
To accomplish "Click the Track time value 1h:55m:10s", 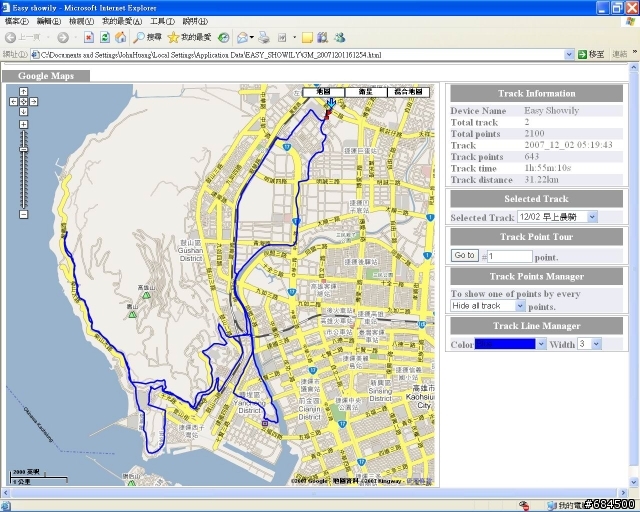I will [548, 168].
